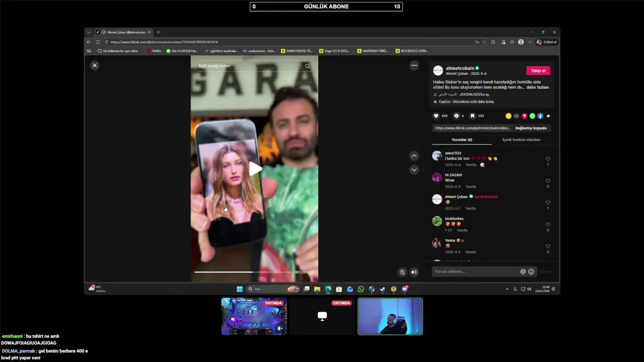Screen dimensions: 644x362
Task: Add the page to favorites with the star icon
Action: [484, 42]
